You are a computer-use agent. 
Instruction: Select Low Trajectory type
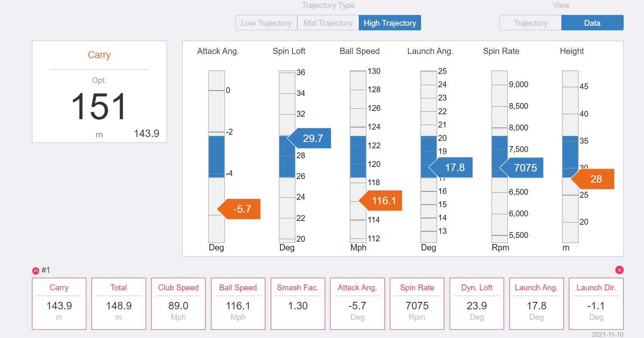pyautogui.click(x=266, y=23)
